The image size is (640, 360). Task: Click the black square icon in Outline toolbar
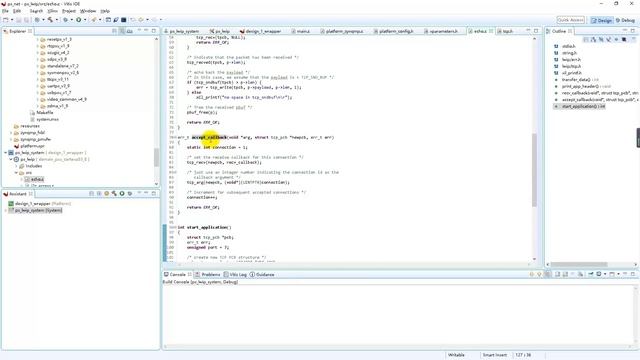(x=624, y=40)
